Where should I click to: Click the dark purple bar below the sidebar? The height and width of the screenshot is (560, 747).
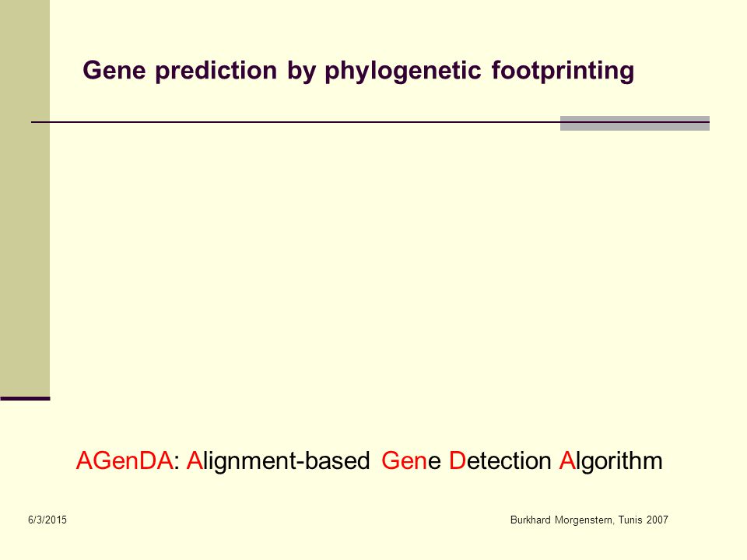pos(25,398)
